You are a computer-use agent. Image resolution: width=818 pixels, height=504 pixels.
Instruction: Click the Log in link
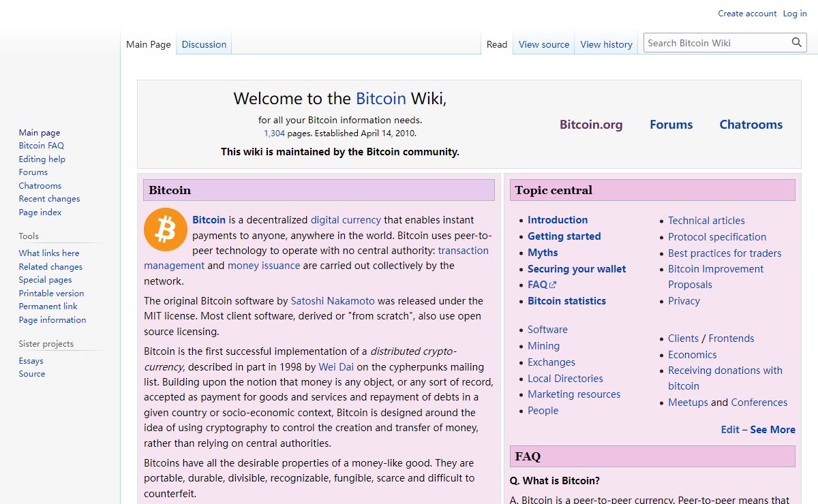[x=795, y=14]
